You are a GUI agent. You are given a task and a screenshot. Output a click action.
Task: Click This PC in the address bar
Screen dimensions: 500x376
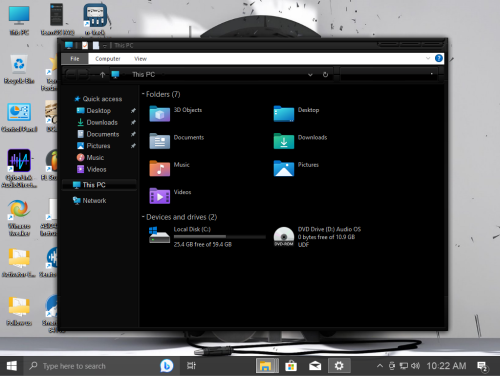[143, 75]
